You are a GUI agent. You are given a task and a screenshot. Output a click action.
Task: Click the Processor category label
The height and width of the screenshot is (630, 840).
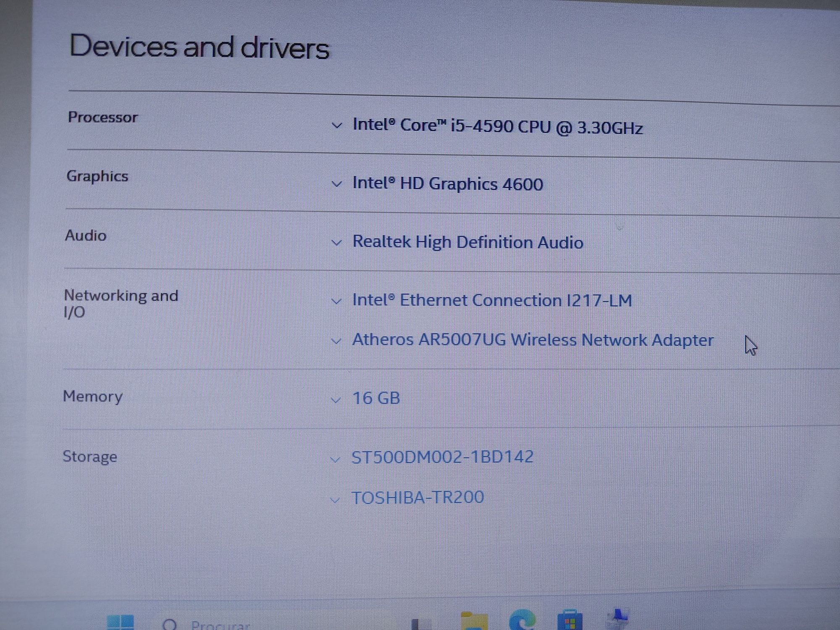tap(102, 117)
